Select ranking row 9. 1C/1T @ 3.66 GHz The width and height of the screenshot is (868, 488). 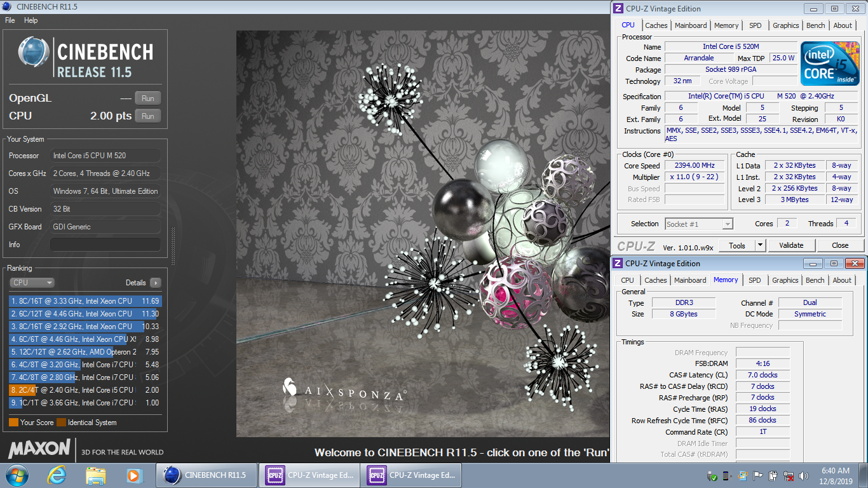coord(85,403)
